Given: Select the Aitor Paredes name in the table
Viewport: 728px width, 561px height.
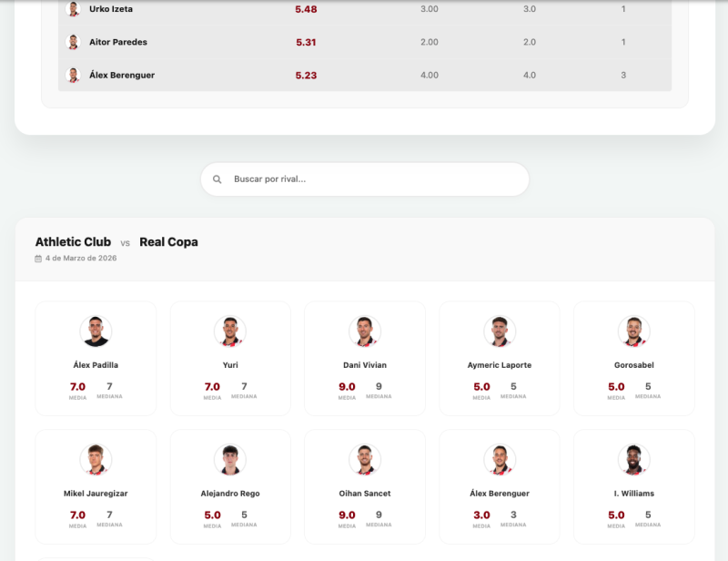Looking at the screenshot, I should point(118,42).
